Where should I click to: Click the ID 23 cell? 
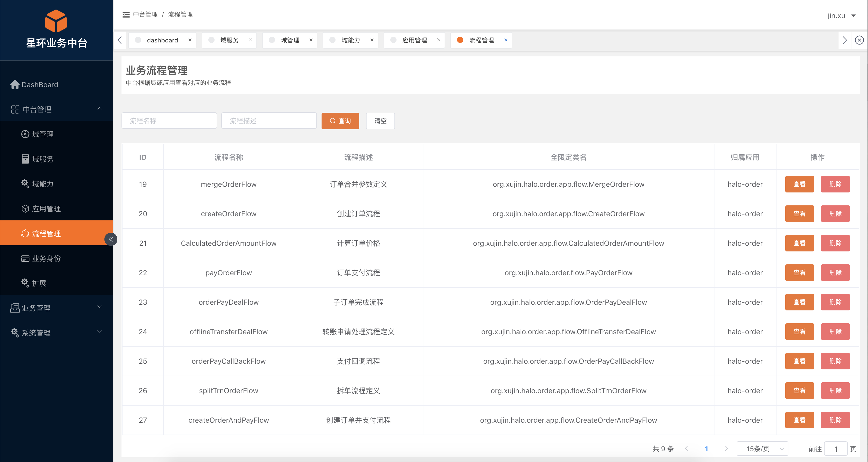pyautogui.click(x=143, y=302)
